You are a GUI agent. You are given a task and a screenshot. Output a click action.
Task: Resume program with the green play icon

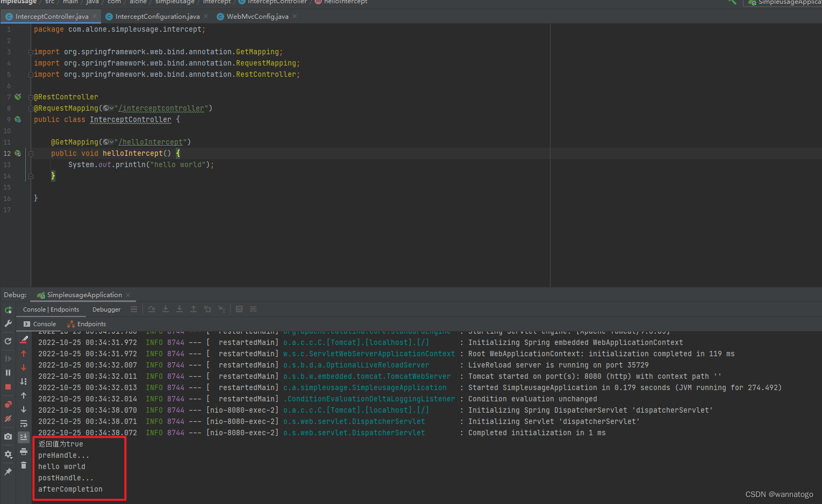coord(8,358)
